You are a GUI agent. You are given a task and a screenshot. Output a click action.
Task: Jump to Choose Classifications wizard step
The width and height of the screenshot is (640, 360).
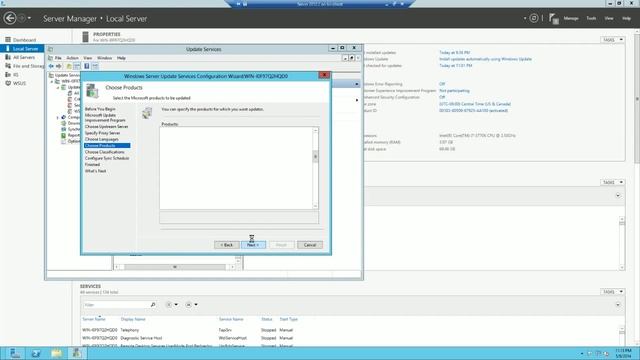pyautogui.click(x=104, y=152)
